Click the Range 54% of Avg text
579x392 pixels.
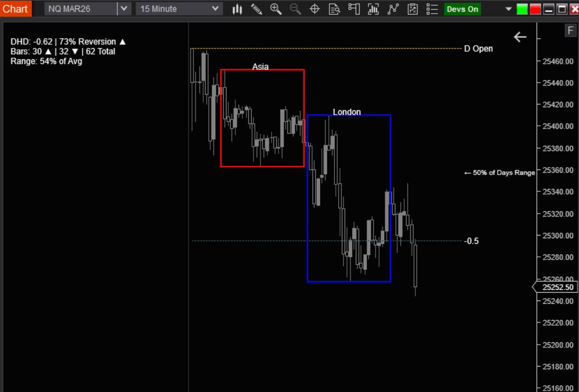(x=46, y=61)
